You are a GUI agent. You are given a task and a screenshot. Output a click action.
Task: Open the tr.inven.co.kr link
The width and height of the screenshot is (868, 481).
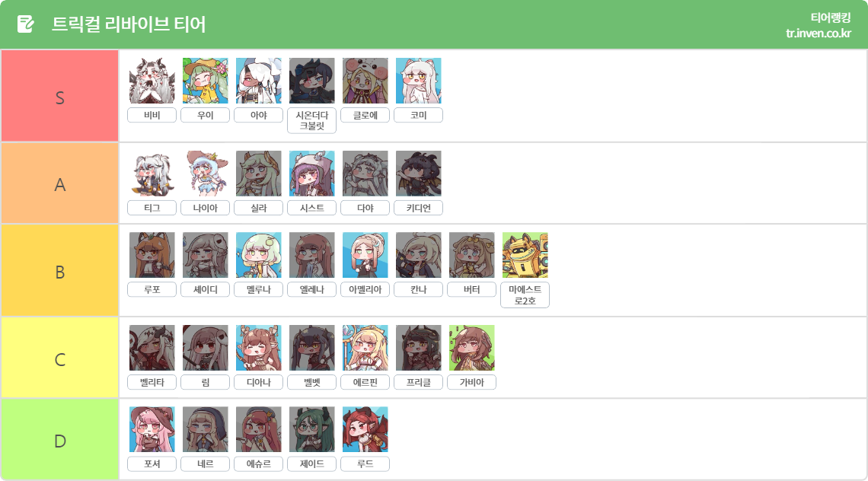(819, 33)
